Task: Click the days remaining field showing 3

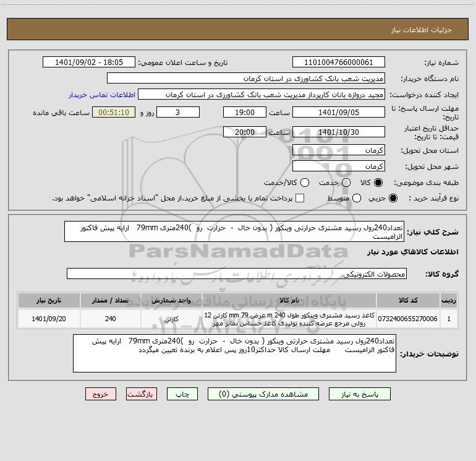Action: (x=178, y=112)
